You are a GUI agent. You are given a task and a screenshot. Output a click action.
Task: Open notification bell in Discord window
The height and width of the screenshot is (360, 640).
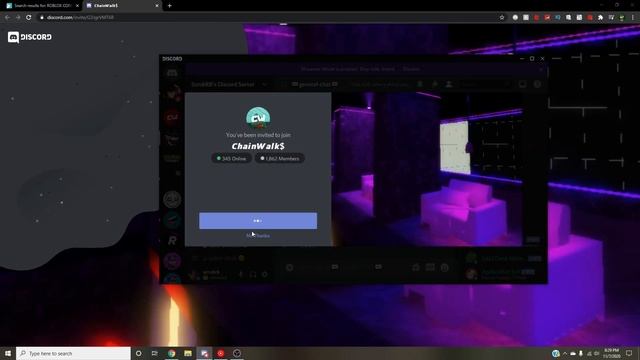[x=420, y=84]
